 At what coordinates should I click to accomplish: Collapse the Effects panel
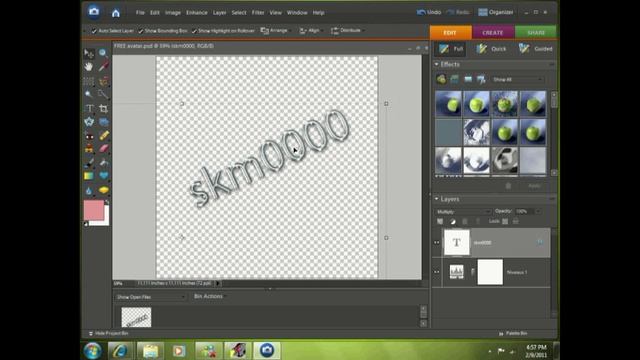click(x=436, y=64)
